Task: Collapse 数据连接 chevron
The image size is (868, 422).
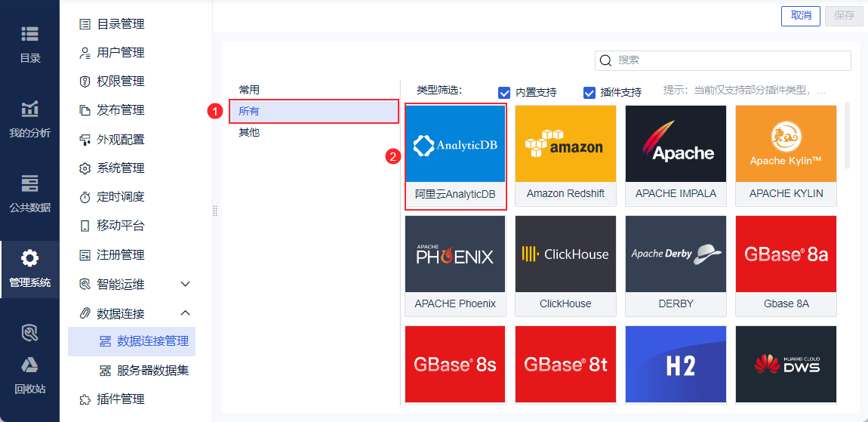Action: (186, 313)
